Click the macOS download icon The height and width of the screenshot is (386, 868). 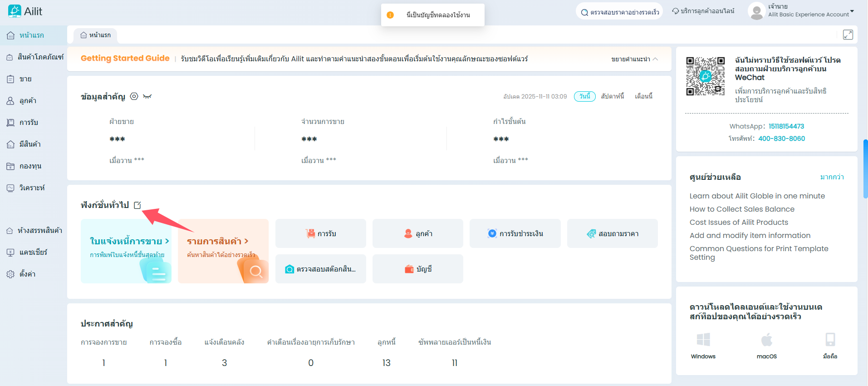click(x=766, y=340)
